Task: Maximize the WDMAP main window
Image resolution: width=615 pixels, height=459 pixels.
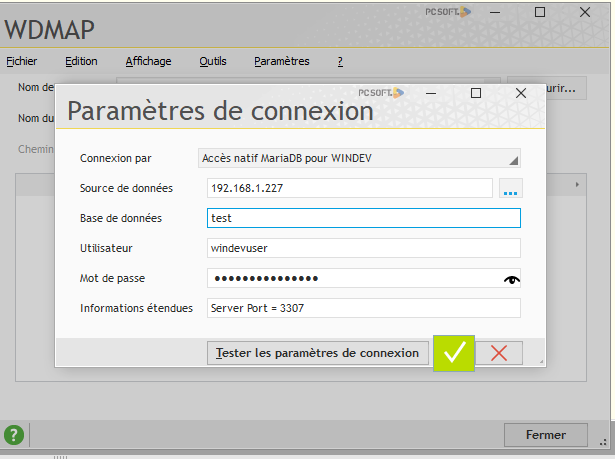Action: (x=540, y=12)
